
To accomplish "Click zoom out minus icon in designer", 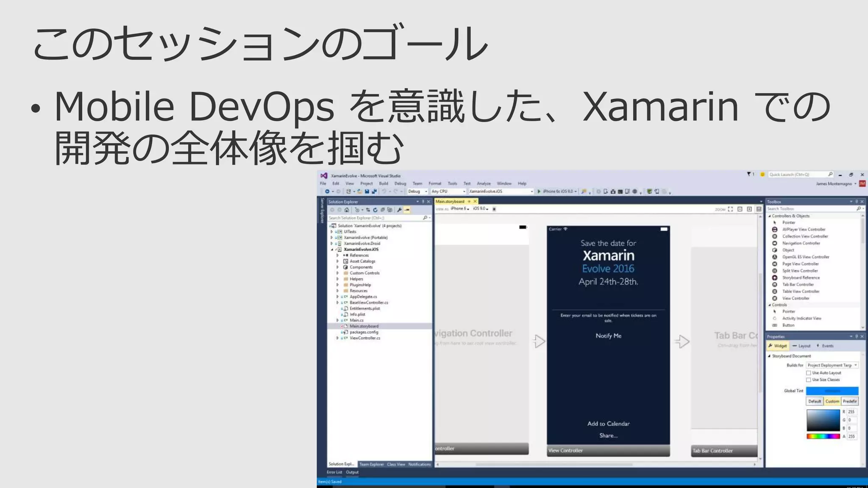I will (x=740, y=209).
